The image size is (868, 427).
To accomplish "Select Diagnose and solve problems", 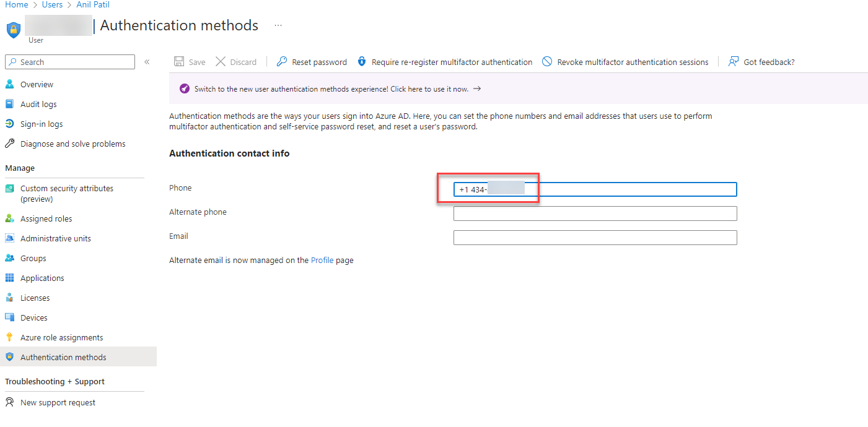I will pyautogui.click(x=72, y=143).
